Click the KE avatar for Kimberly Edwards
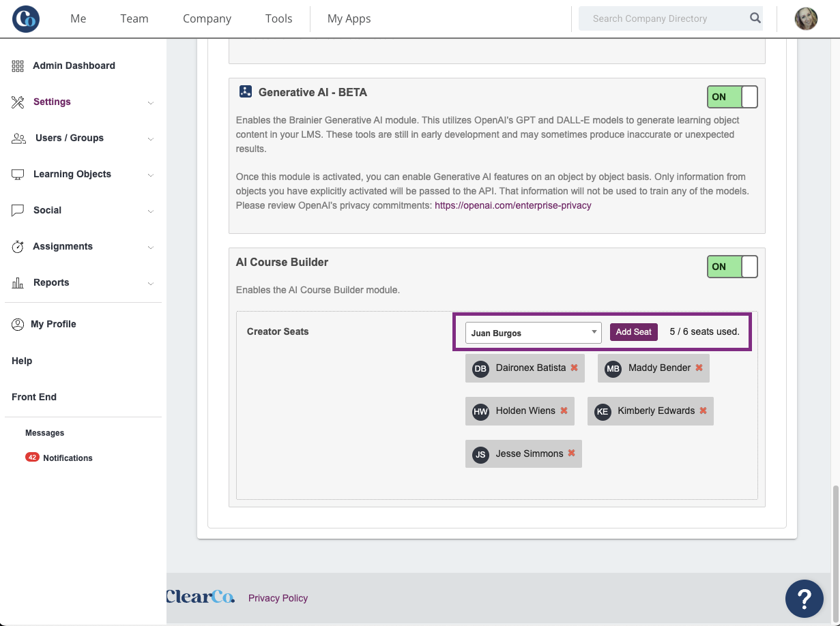This screenshot has height=626, width=840. (x=602, y=412)
